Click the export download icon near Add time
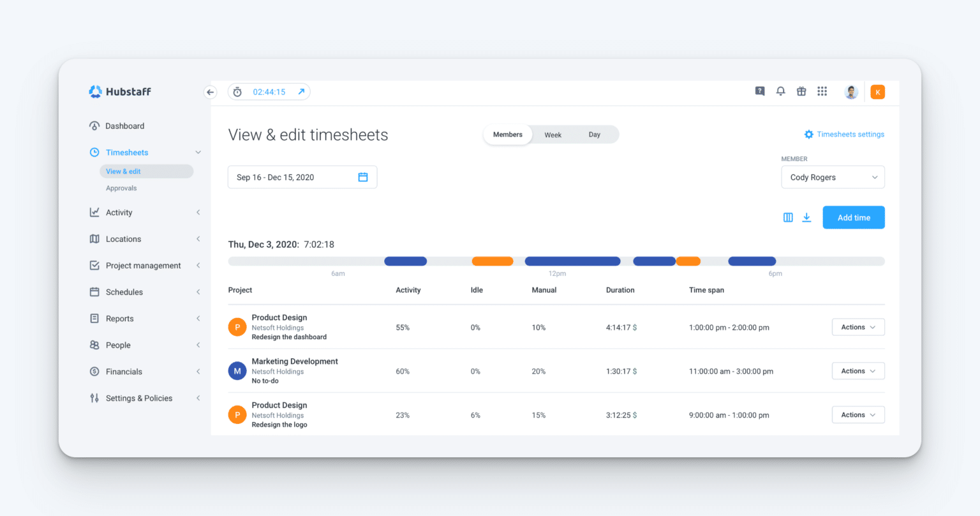The height and width of the screenshot is (516, 980). coord(806,217)
